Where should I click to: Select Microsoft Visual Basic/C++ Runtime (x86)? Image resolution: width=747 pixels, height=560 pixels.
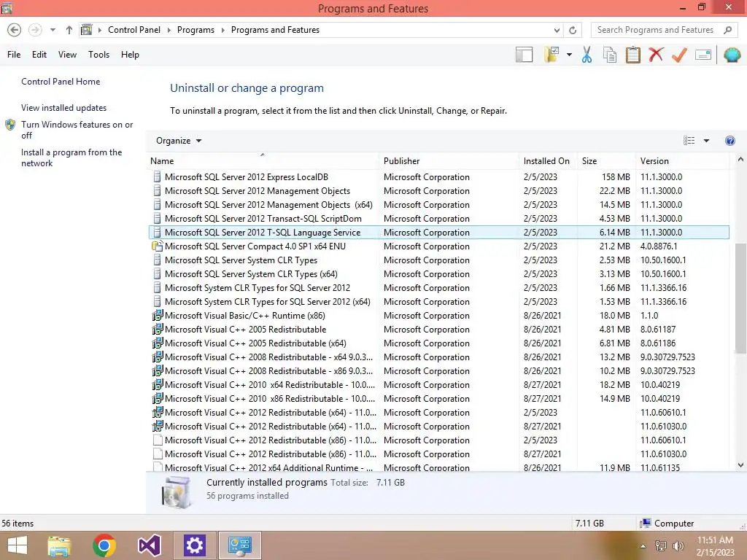(438, 316)
